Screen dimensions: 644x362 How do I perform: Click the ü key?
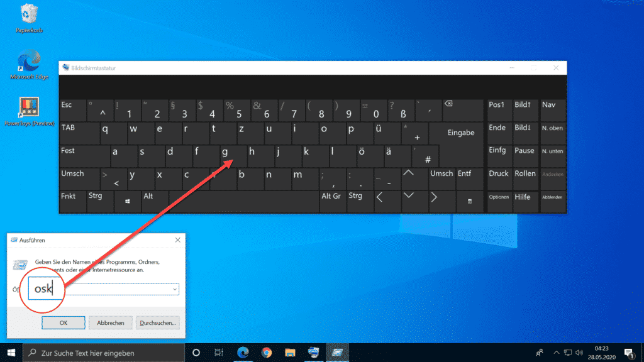[387, 133]
